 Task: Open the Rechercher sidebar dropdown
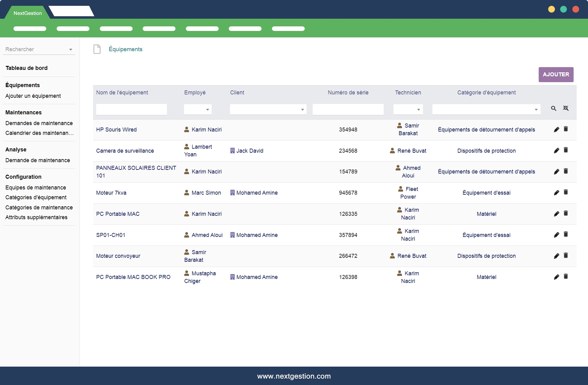[39, 49]
